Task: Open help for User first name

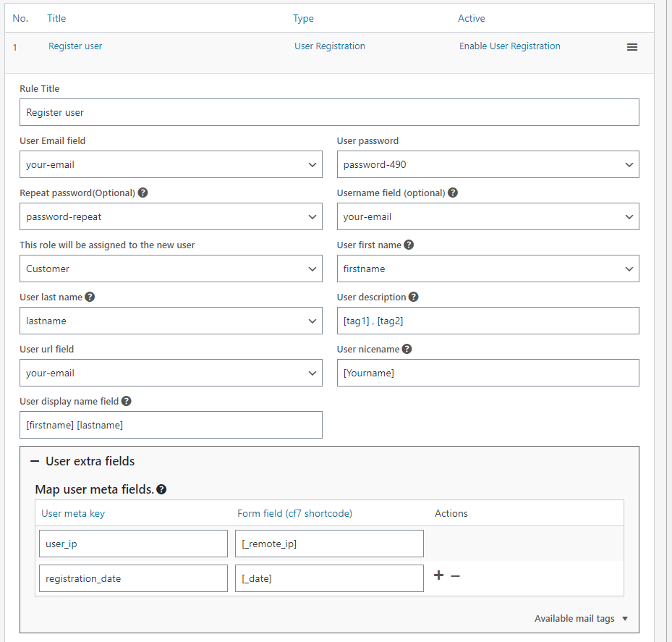Action: [x=409, y=245]
